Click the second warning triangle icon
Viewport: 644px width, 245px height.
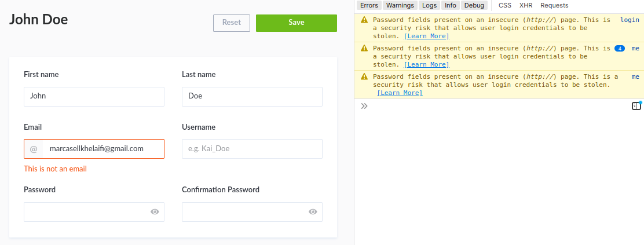pos(364,48)
